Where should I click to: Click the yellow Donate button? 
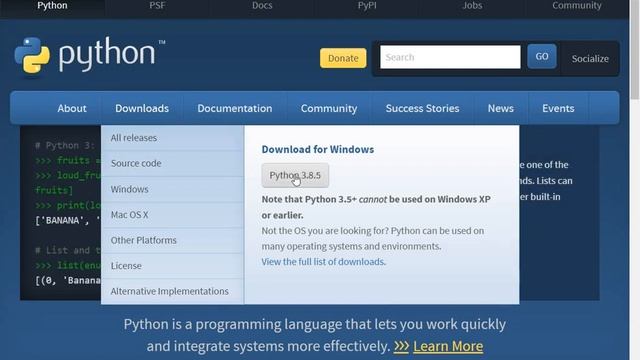coord(343,58)
